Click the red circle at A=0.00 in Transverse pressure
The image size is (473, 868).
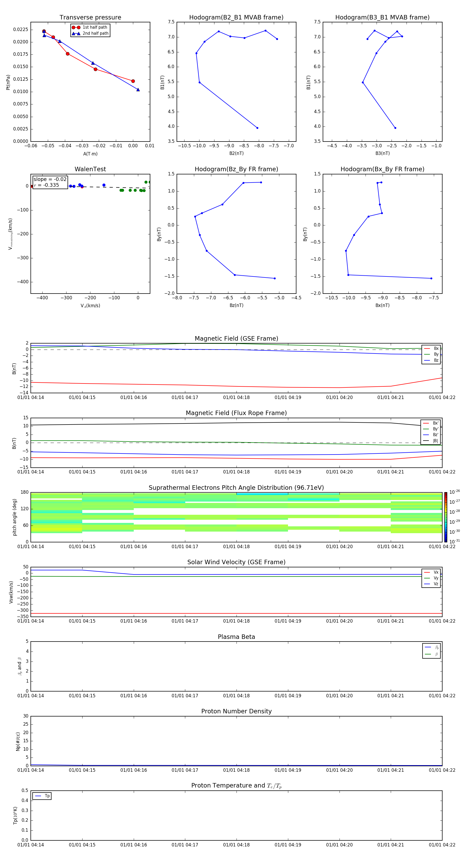point(133,81)
